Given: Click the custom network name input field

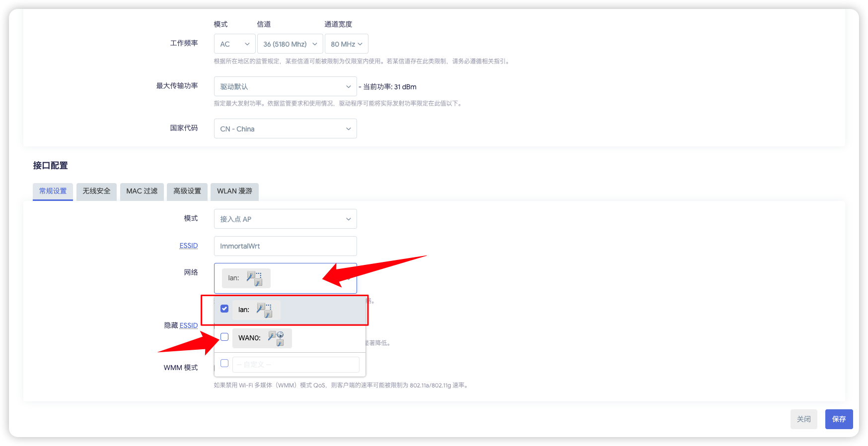Looking at the screenshot, I should [x=296, y=364].
